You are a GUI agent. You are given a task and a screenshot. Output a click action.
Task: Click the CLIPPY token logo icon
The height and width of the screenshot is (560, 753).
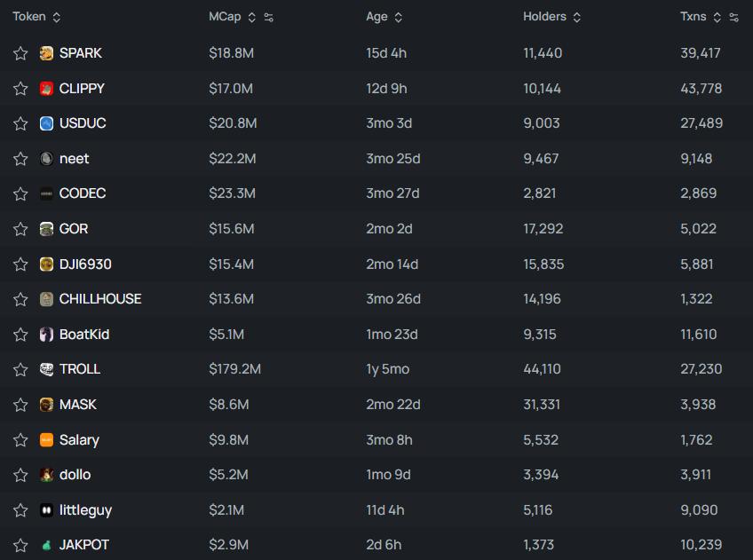(x=46, y=89)
